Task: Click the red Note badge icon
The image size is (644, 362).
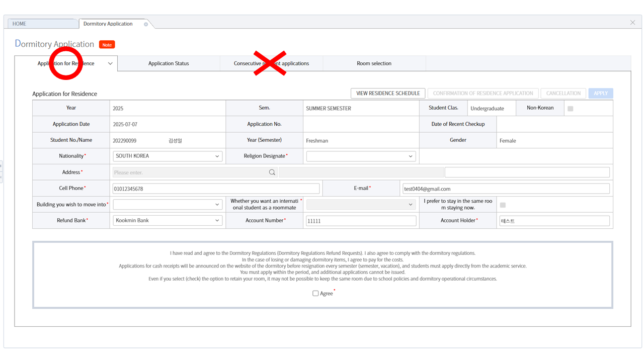Action: 107,45
